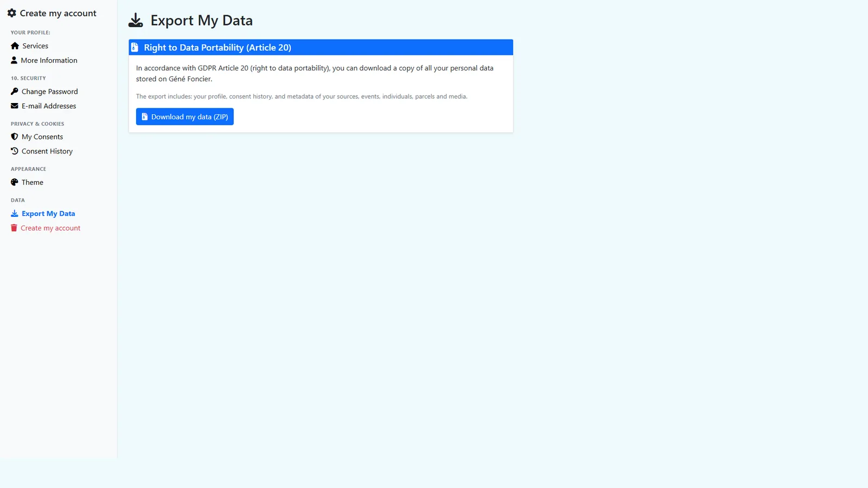The width and height of the screenshot is (868, 488).
Task: Click the PRIVACY & COOKIES section label
Action: 37,124
